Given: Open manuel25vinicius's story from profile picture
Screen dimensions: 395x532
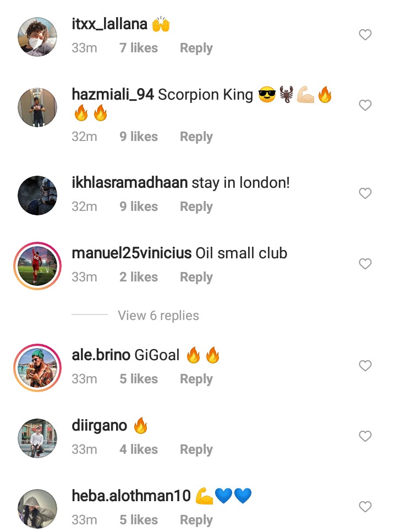Looking at the screenshot, I should pyautogui.click(x=37, y=266).
